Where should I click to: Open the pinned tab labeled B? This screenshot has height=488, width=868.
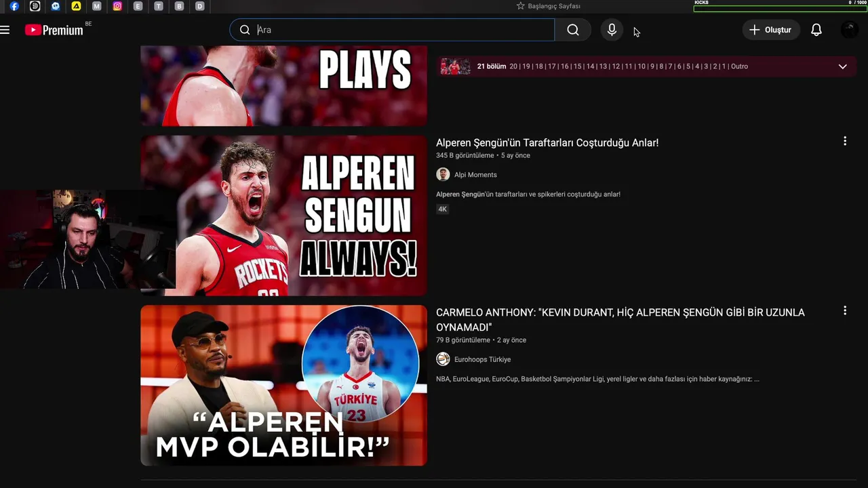click(179, 6)
